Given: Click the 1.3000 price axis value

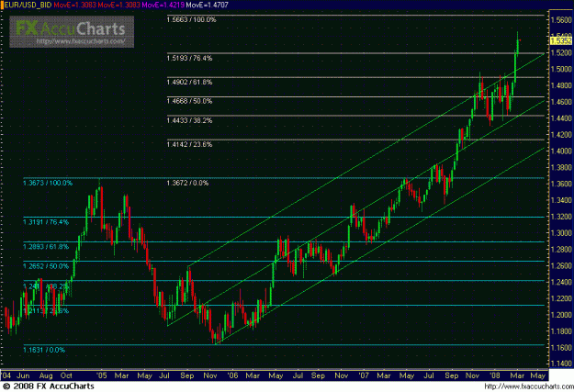Looking at the screenshot, I should 561,233.
